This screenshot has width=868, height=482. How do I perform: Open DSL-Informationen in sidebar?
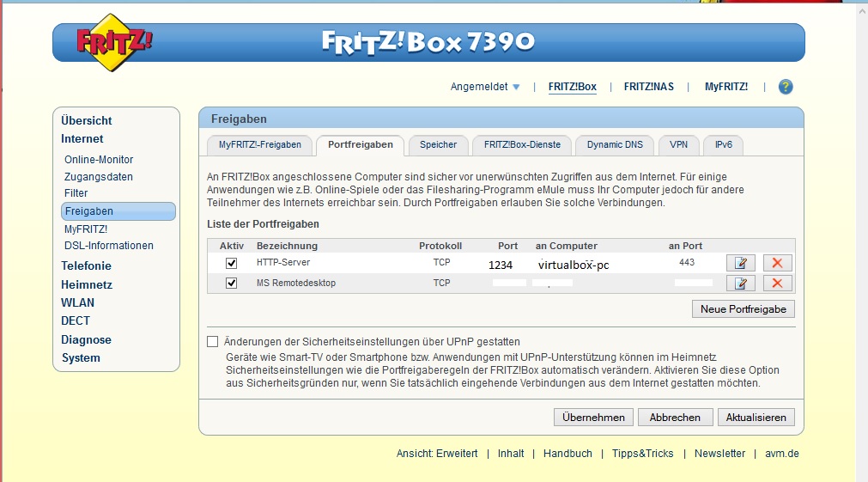coord(108,246)
